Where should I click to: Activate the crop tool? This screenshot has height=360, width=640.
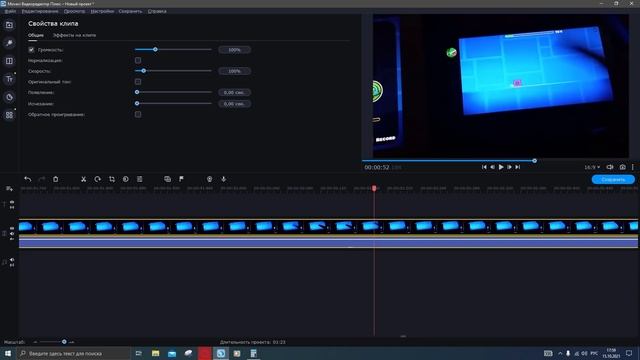[x=111, y=179]
